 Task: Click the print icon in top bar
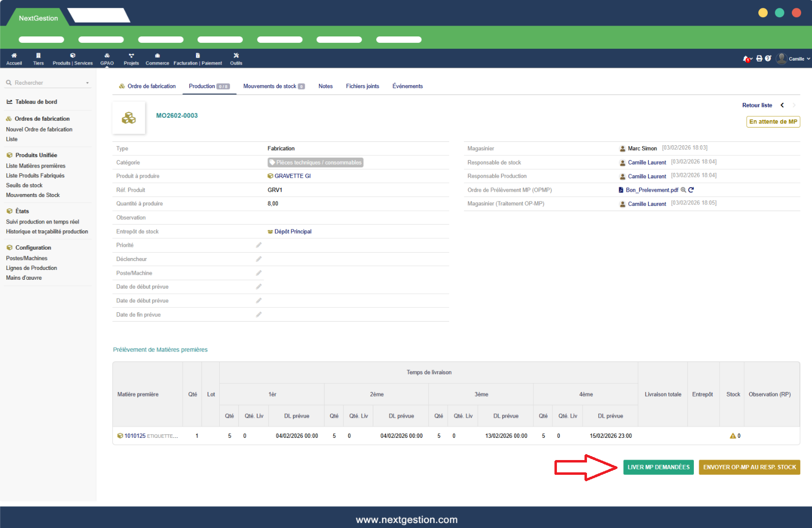(759, 59)
